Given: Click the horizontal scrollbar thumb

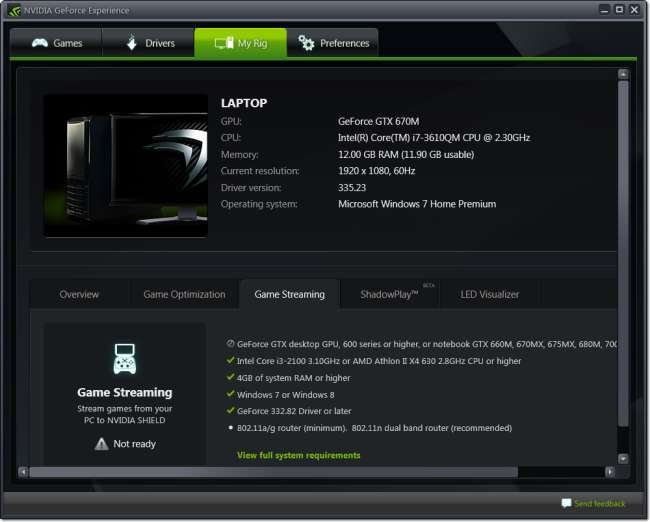Looking at the screenshot, I should 274,472.
